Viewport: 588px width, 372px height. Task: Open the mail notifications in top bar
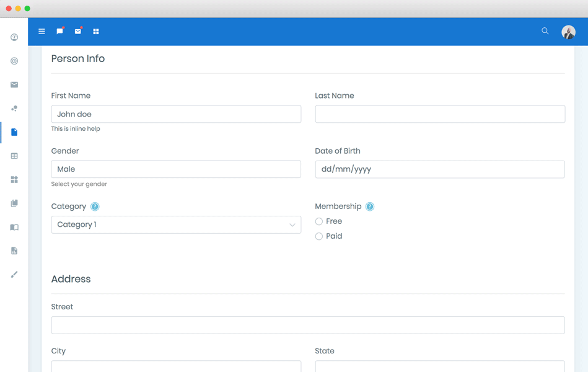point(77,31)
